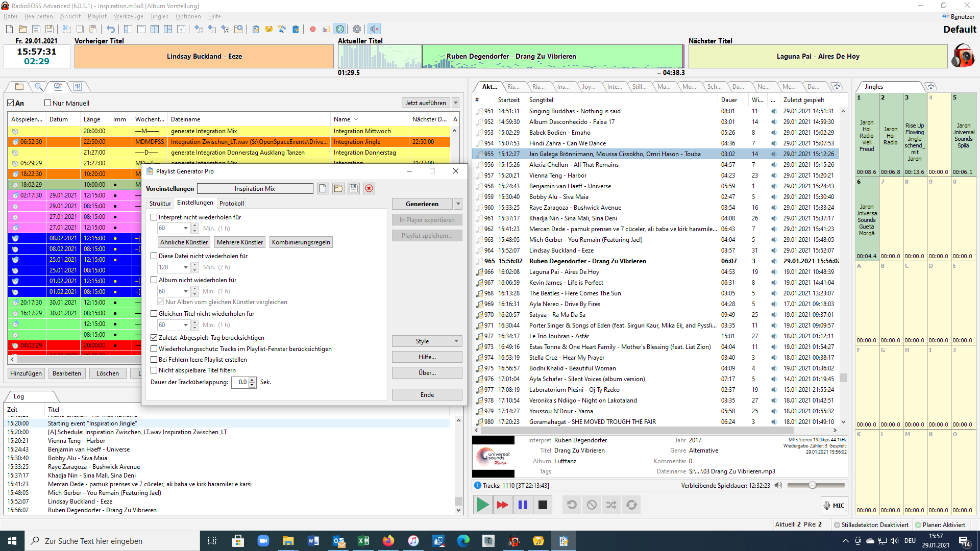
Task: Enable 'Bei Fehlern leere Playlist erstellen'
Action: [x=154, y=359]
